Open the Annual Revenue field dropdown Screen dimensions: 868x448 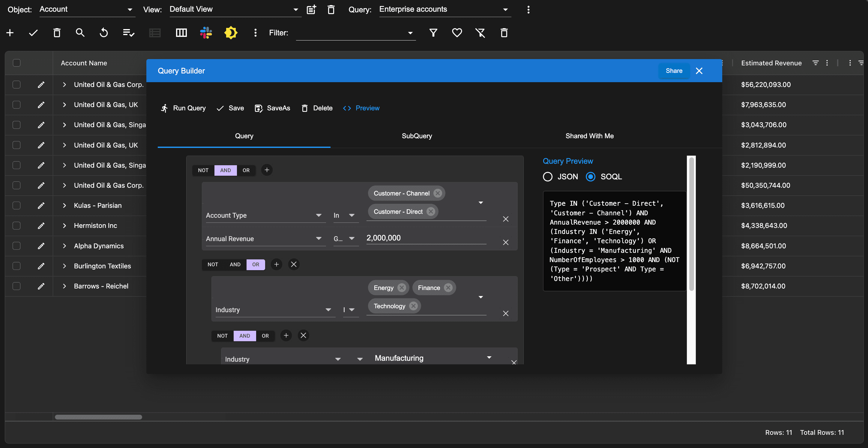319,238
